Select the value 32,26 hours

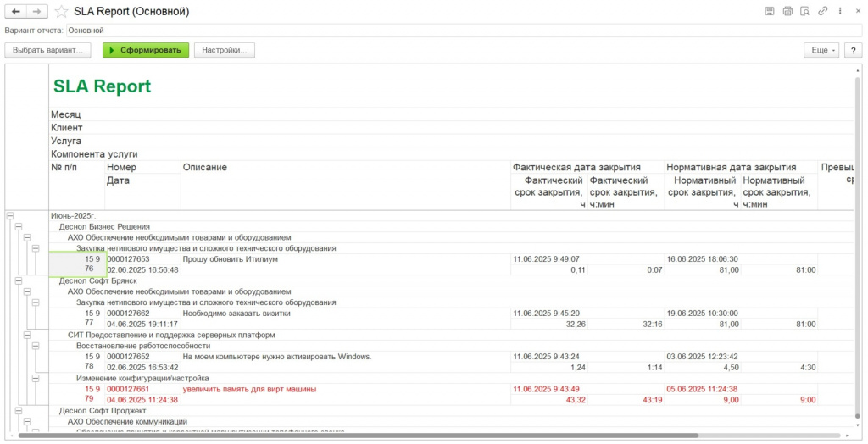click(x=576, y=324)
